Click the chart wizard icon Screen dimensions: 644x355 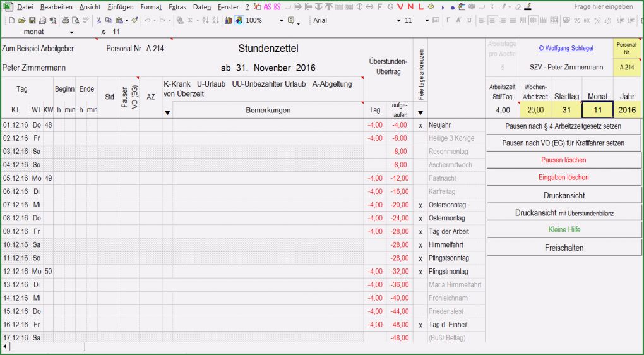tap(228, 20)
